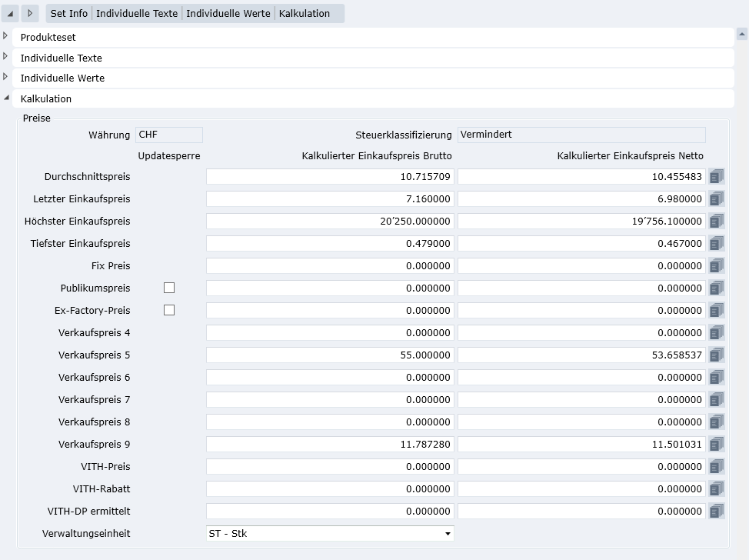Click the calculator icon beside Durchschnittspreis row
The width and height of the screenshot is (749, 560).
coord(716,177)
